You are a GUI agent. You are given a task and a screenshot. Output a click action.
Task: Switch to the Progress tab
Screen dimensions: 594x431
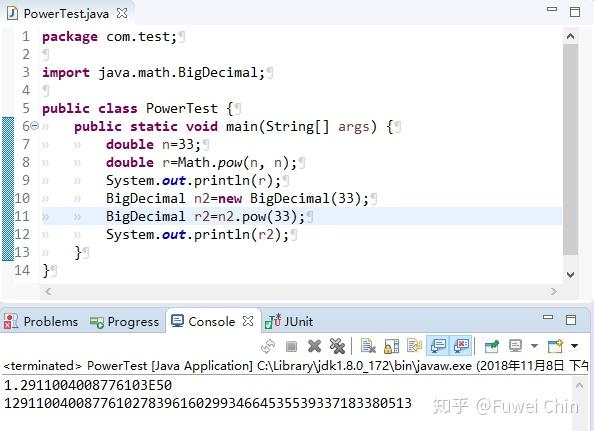[124, 322]
